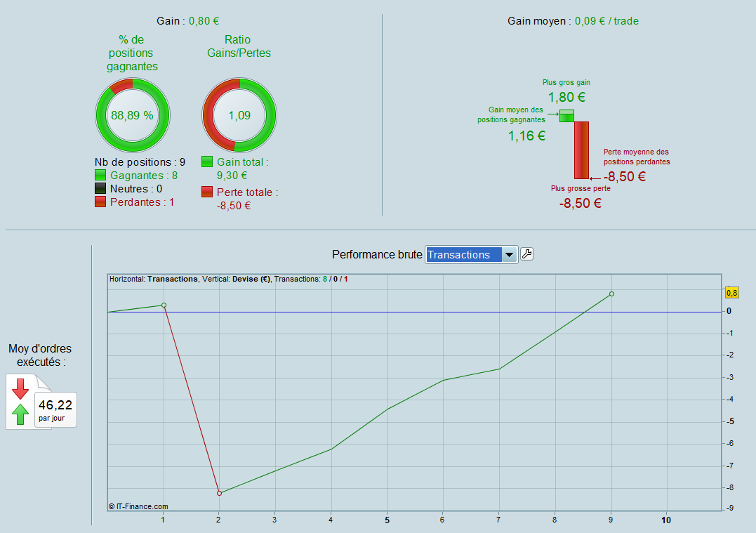Click the chart header 'Horizontal: Transactions' text

[153, 279]
